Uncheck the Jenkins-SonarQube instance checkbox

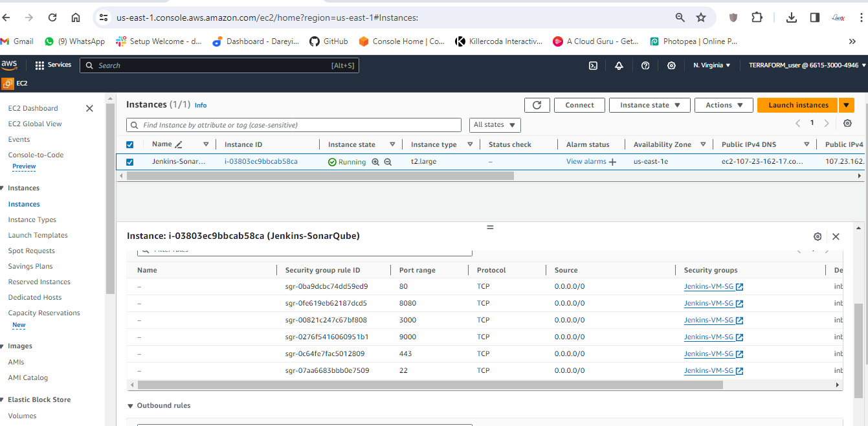point(129,162)
